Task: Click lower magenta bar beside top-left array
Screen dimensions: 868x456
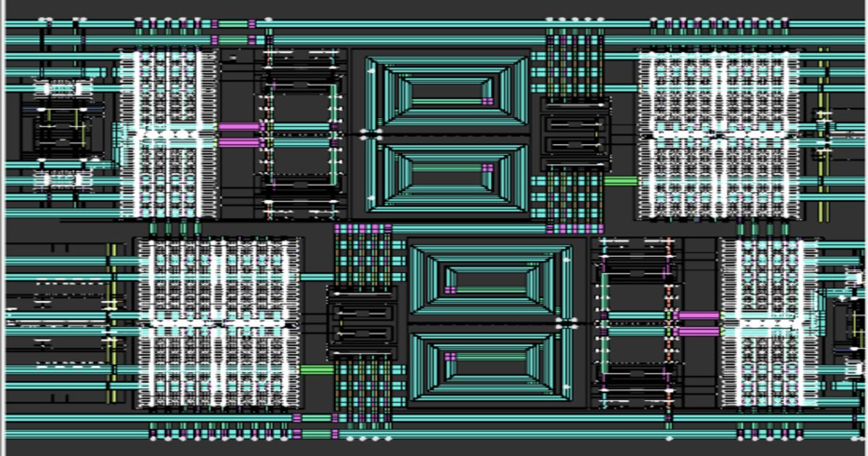Action: point(239,143)
